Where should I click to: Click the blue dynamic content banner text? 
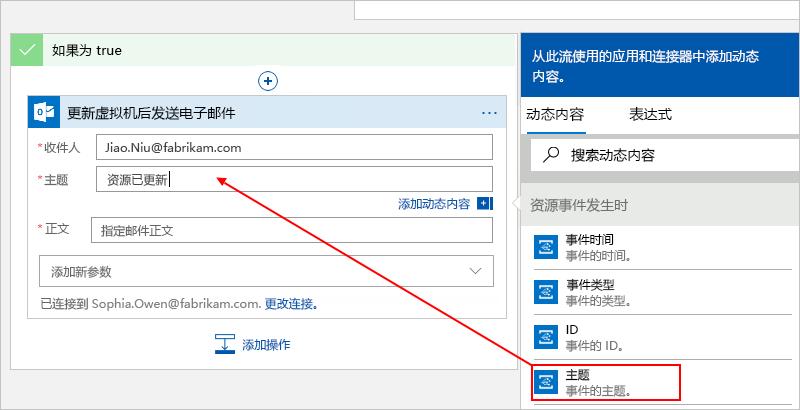[645, 66]
